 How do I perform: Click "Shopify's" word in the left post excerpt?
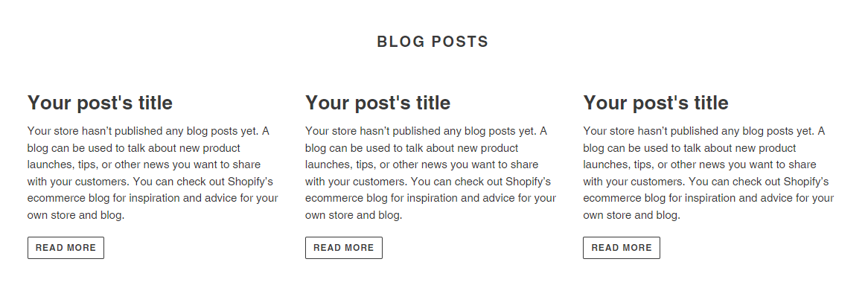click(x=249, y=182)
